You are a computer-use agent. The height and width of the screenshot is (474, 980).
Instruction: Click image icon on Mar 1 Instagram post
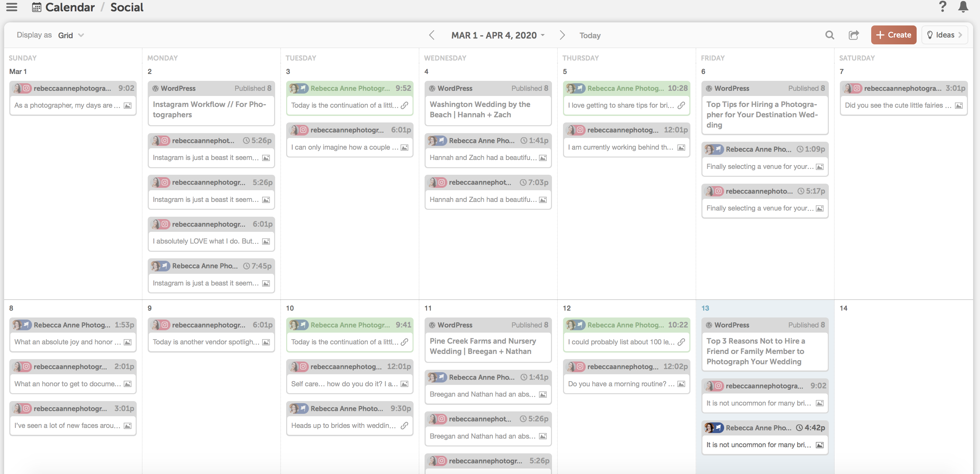point(128,105)
